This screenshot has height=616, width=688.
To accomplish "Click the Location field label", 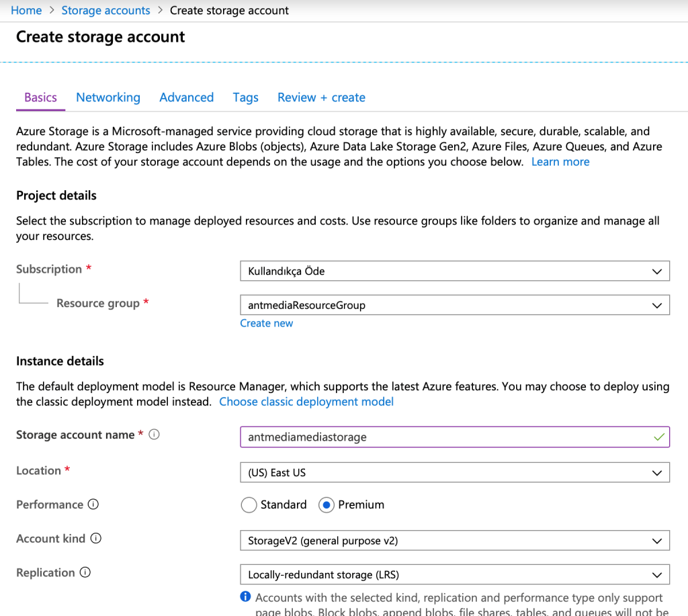I will coord(38,470).
